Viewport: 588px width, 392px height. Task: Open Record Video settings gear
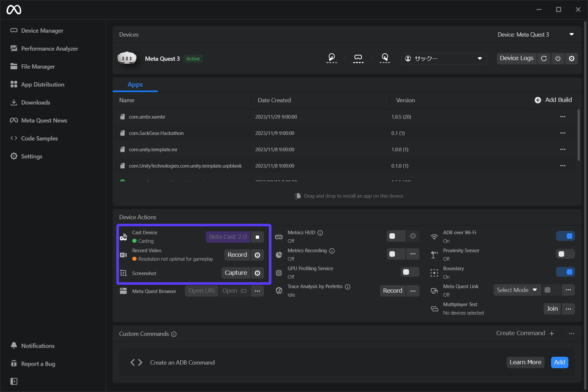pyautogui.click(x=257, y=255)
